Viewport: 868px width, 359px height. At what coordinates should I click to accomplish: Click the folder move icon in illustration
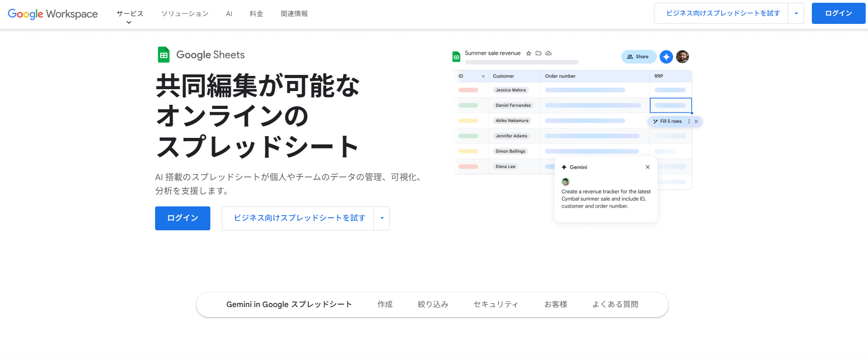(x=538, y=53)
